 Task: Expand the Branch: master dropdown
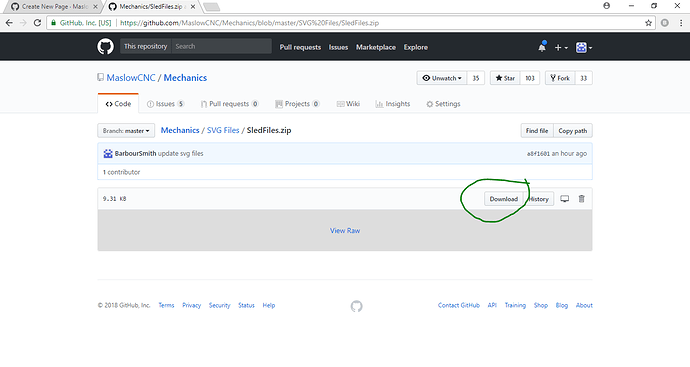pyautogui.click(x=126, y=131)
